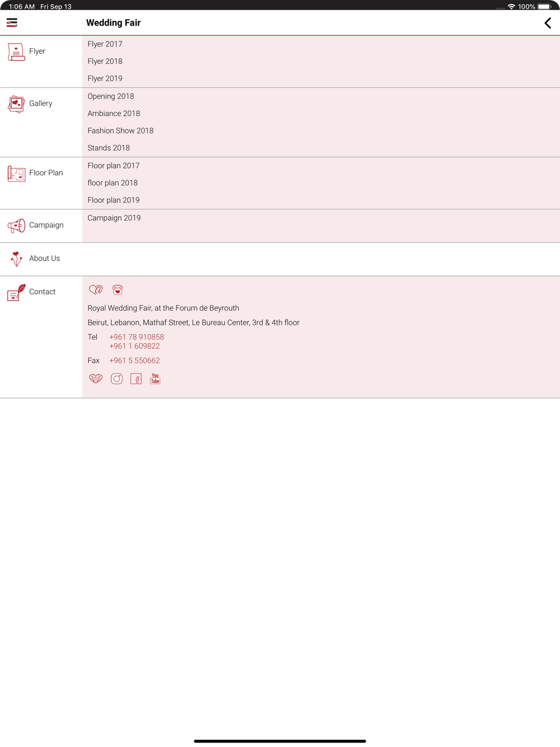560x747 pixels.
Task: Tap the 1:06 AM clock
Action: point(22,7)
